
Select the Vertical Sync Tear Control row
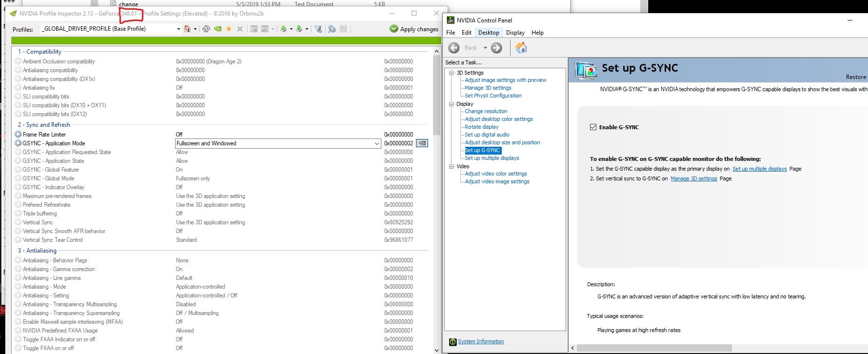click(x=221, y=240)
